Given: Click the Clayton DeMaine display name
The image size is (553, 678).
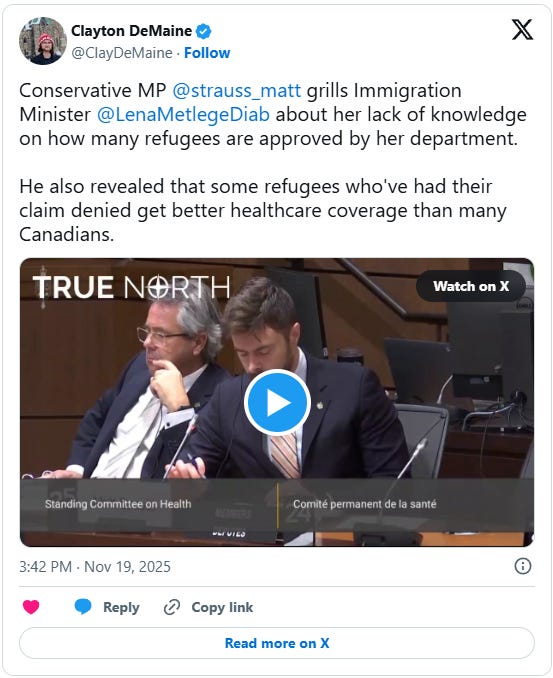Looking at the screenshot, I should 131,31.
